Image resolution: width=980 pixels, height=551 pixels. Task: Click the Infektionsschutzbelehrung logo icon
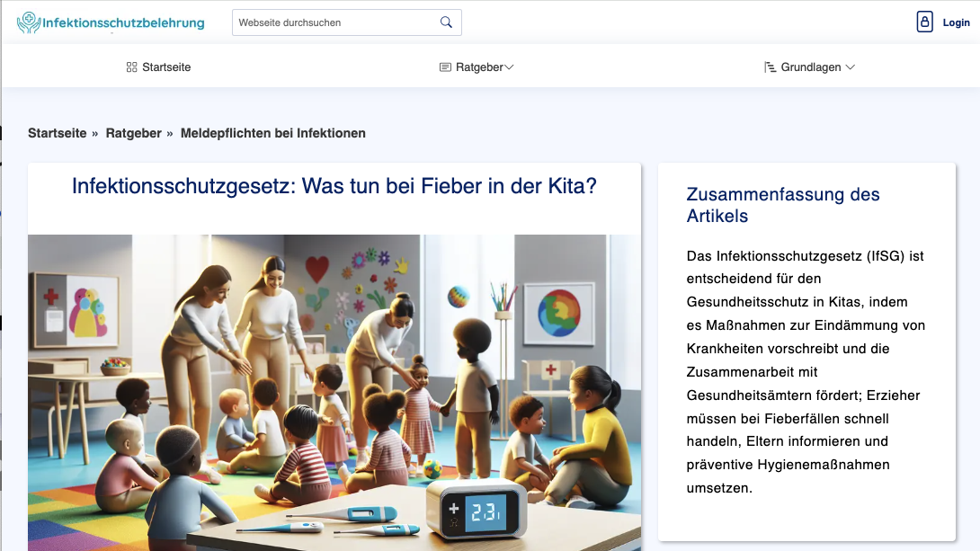[26, 21]
